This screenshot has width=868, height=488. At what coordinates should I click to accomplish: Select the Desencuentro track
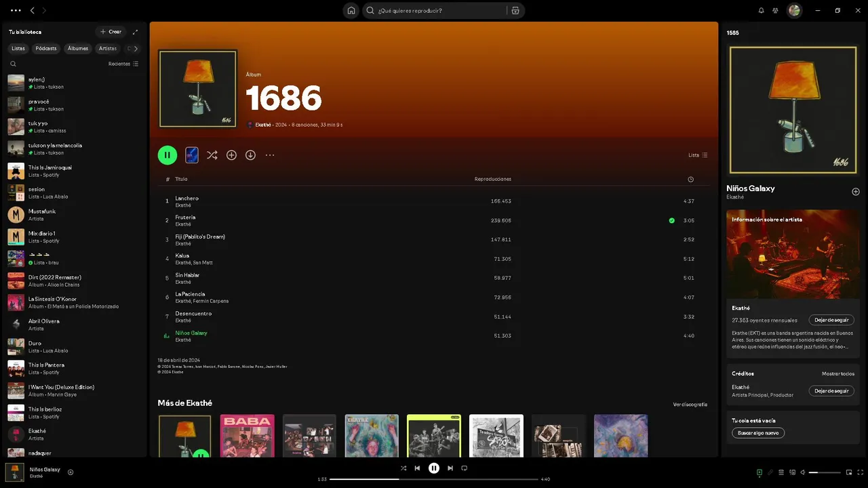[x=434, y=317]
